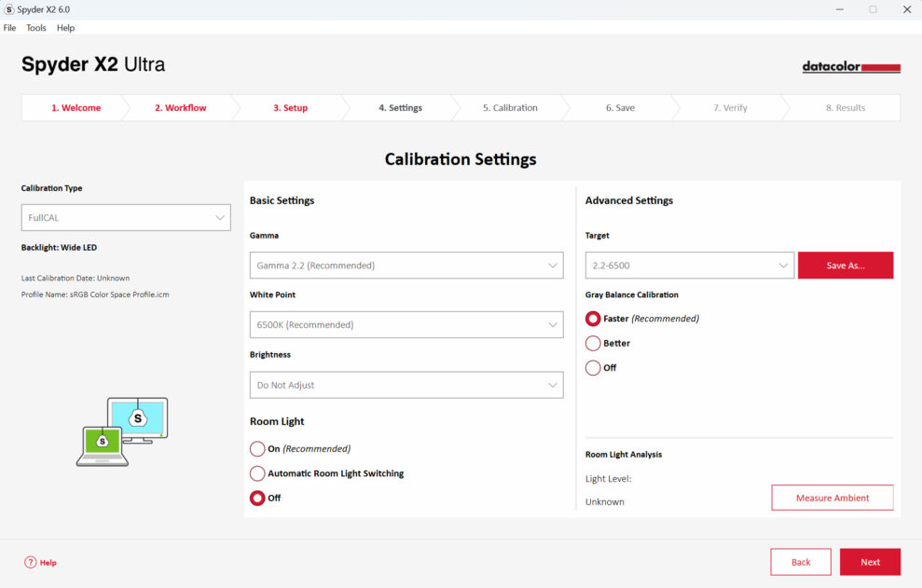Expand the Calibration Type FullCAL dropdown
This screenshot has width=922, height=588.
pos(126,218)
